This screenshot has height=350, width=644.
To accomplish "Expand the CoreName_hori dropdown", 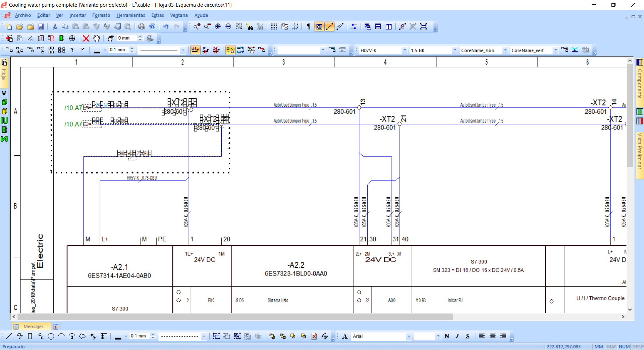I will click(505, 50).
